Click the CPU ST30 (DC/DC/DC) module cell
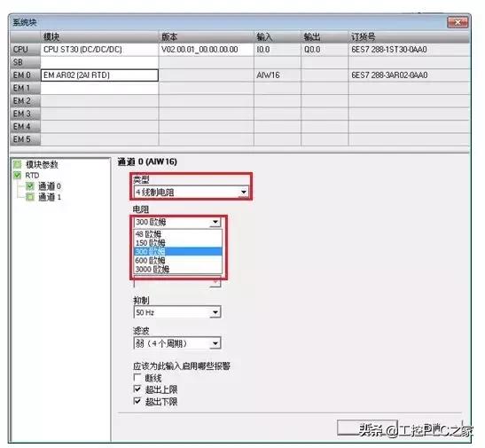Viewport: 485px width, 448px height. pyautogui.click(x=99, y=50)
